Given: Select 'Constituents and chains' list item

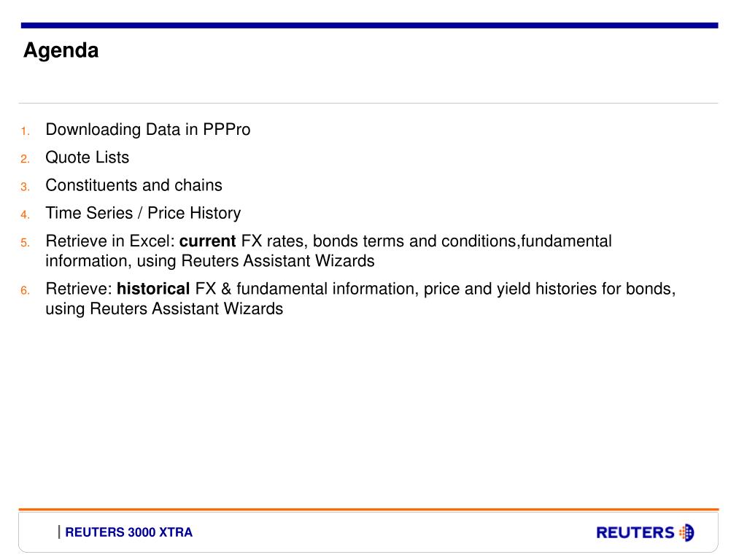Looking at the screenshot, I should click(x=134, y=185).
